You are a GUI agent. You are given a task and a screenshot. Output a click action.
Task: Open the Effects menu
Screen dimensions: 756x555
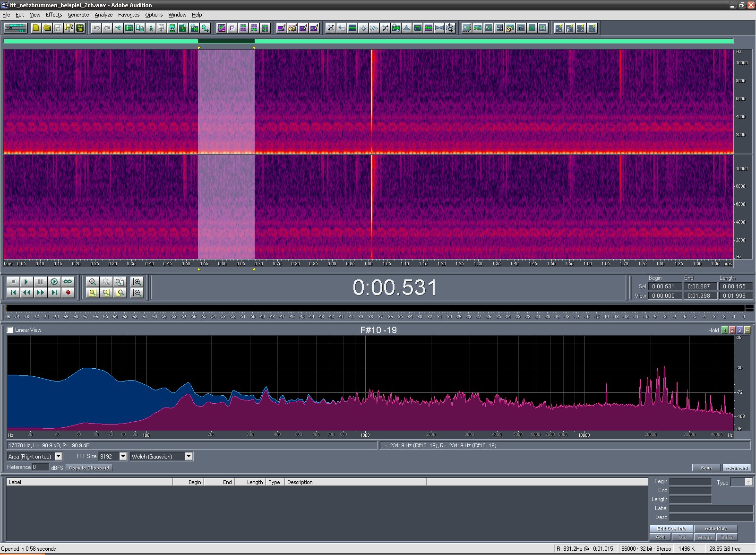point(54,15)
